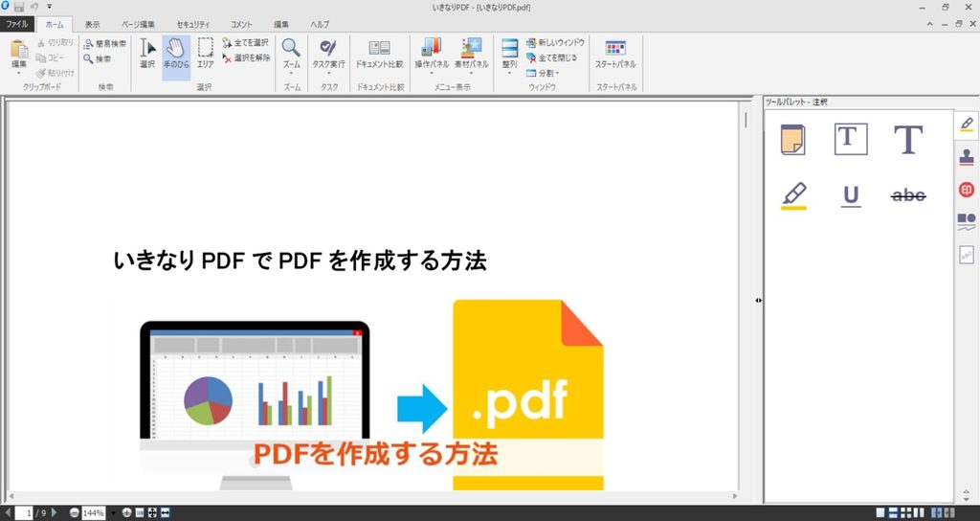980x521 pixels.
Task: Select the sticky note annotation tool
Action: coord(793,139)
